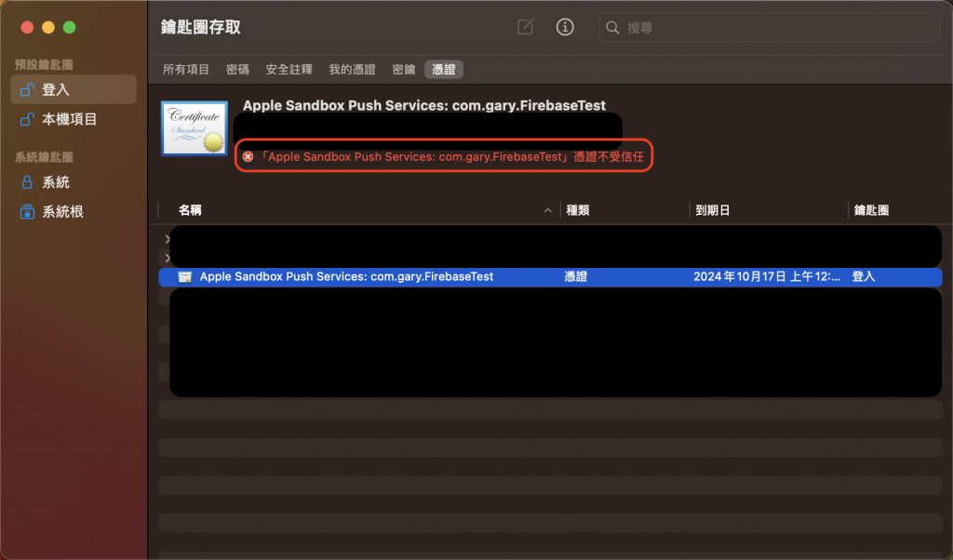Image resolution: width=953 pixels, height=560 pixels.
Task: Click the 鑰匙圈存取 window title
Action: [x=201, y=27]
